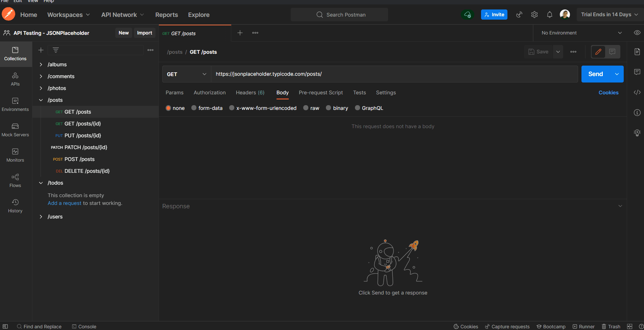Open the environment quick look eye icon
Viewport: 644px width, 330px height.
pos(637,33)
